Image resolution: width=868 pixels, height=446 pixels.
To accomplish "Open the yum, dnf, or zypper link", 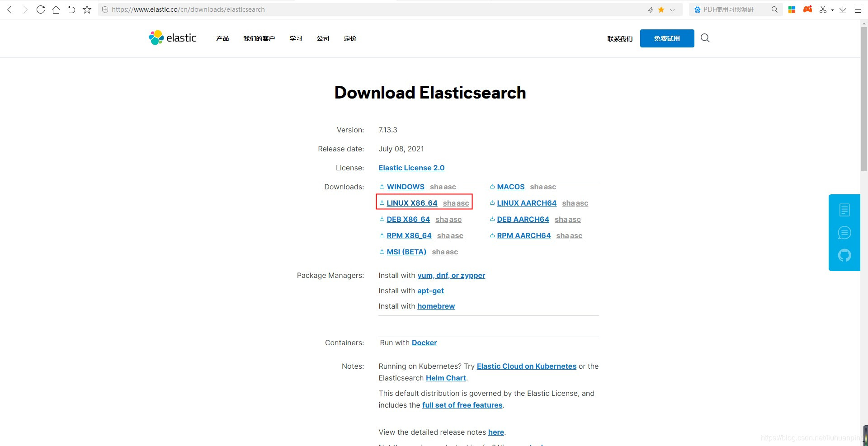I will tap(451, 275).
